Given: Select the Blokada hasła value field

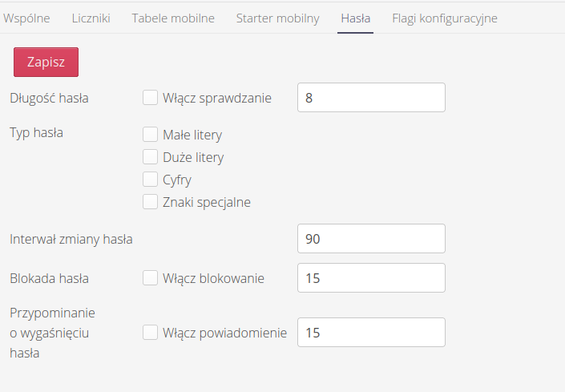Looking at the screenshot, I should 370,278.
